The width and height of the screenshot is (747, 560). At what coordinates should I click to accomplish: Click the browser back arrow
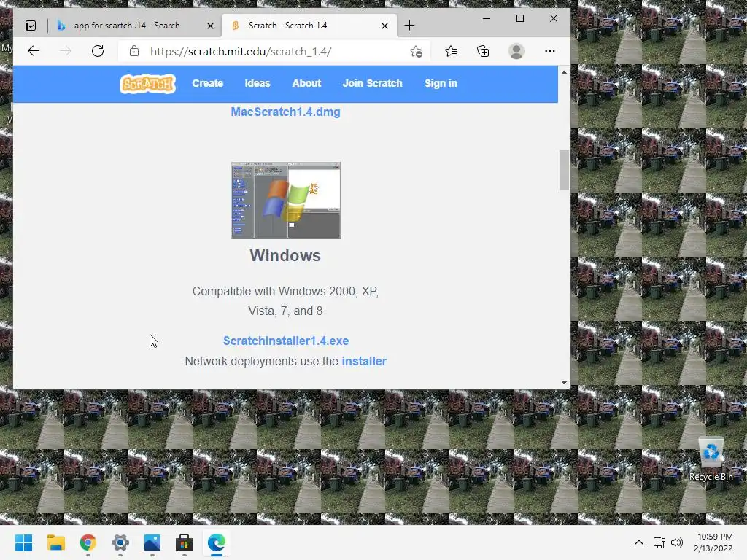click(34, 51)
